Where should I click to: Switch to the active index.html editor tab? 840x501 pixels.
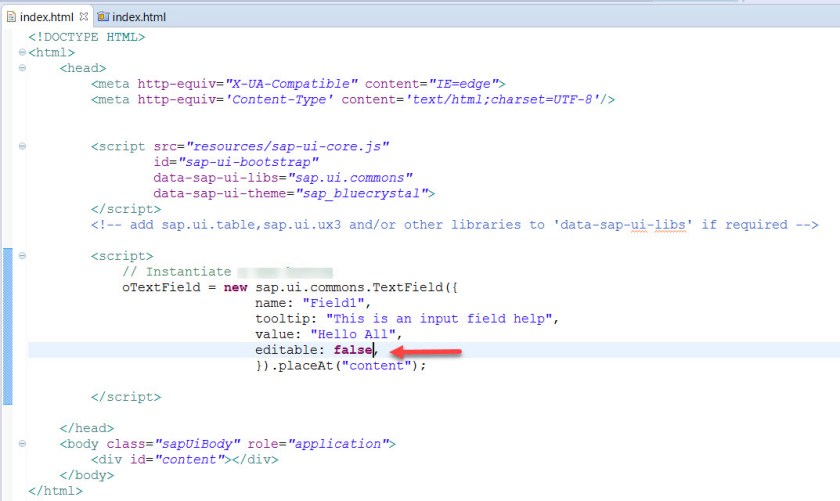47,17
